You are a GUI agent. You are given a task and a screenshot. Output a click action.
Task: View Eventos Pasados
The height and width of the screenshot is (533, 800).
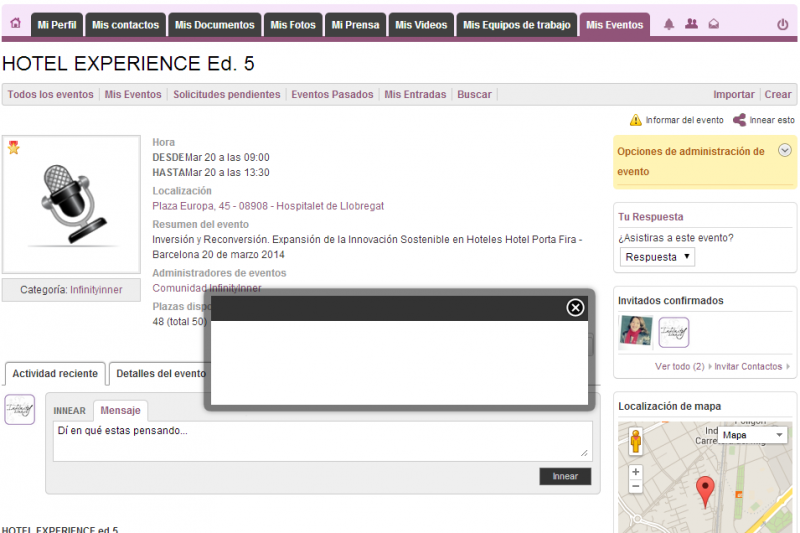point(332,94)
